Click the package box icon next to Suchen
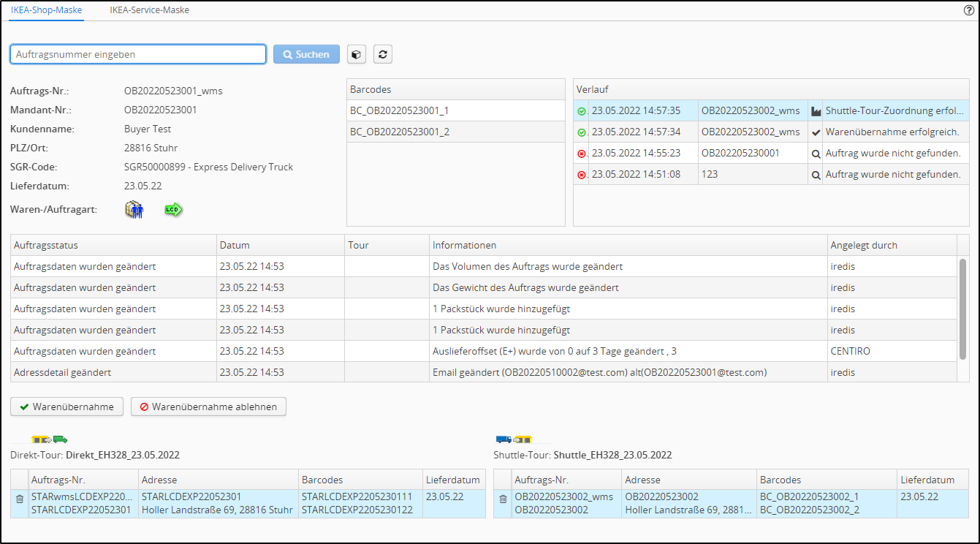 click(x=356, y=54)
